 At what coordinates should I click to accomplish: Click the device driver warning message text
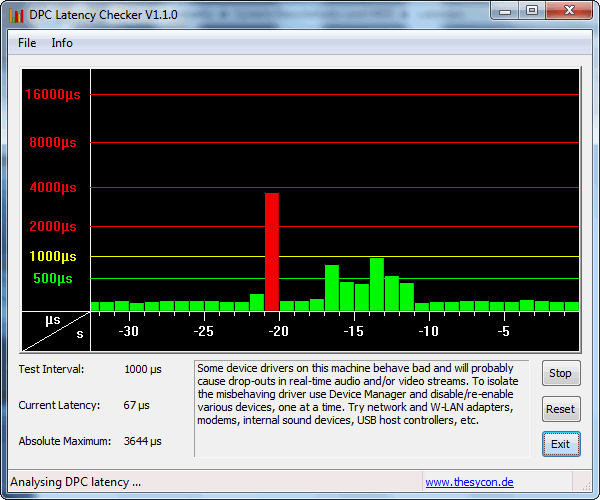click(x=357, y=394)
